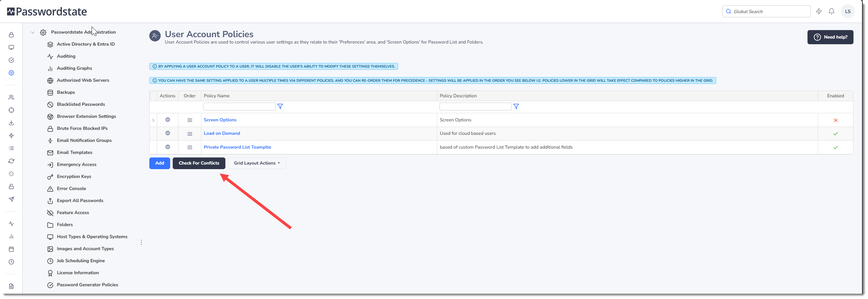Apply the Policy Description filter funnel
The width and height of the screenshot is (868, 299).
[x=516, y=107]
